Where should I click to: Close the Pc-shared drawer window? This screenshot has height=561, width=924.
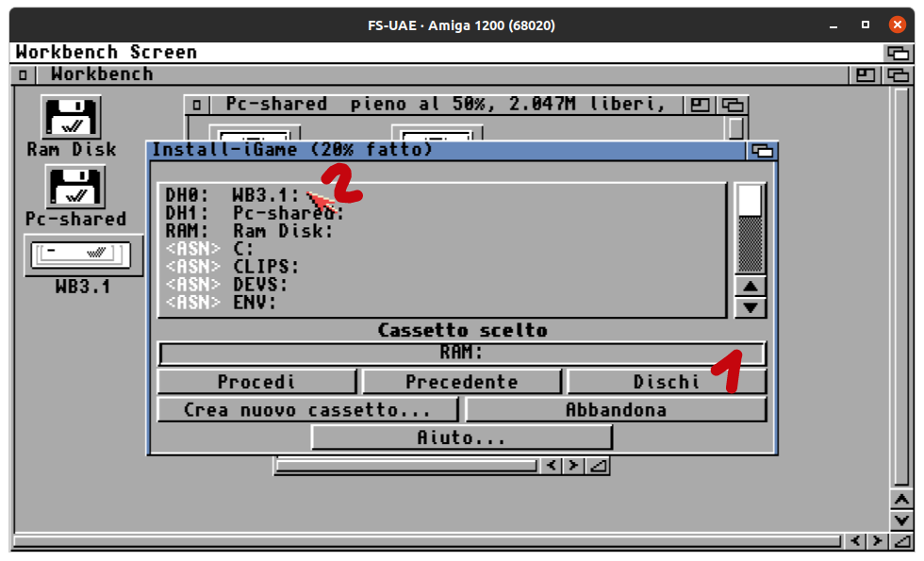pyautogui.click(x=197, y=105)
